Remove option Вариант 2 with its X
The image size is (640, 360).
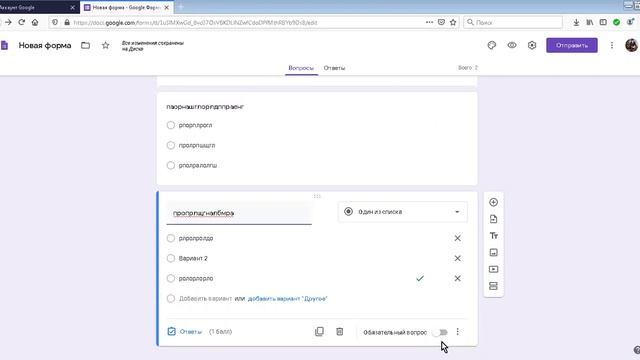click(x=458, y=258)
